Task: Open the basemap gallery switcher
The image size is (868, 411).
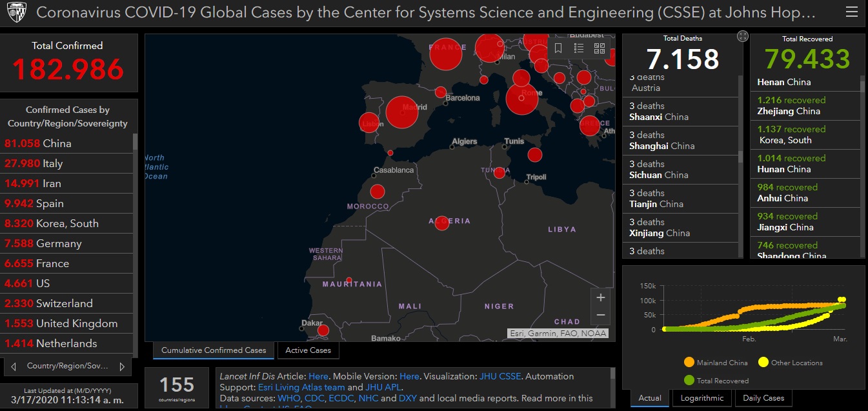Action: click(x=600, y=48)
